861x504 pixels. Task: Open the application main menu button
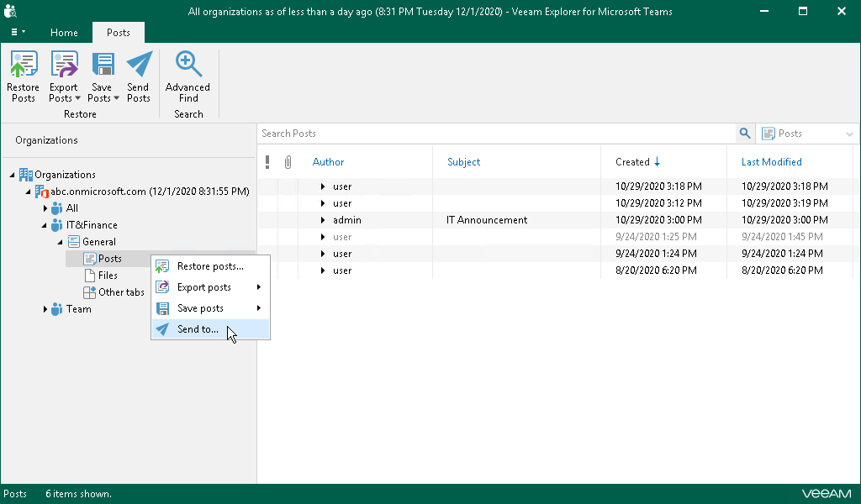(x=18, y=33)
